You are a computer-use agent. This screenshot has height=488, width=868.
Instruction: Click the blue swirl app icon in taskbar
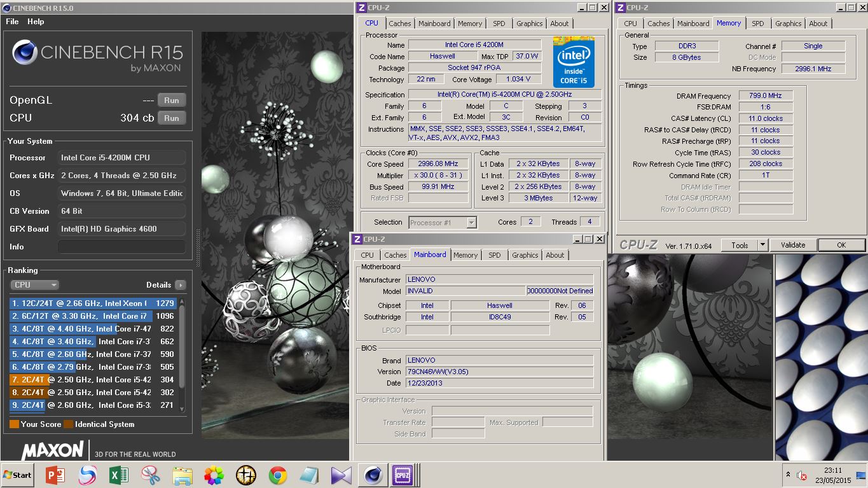pyautogui.click(x=87, y=475)
